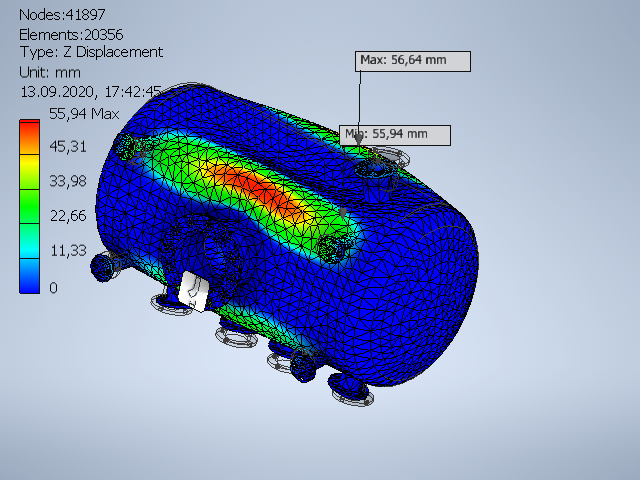Select the 'Type: Z Displacement' text

91,52
